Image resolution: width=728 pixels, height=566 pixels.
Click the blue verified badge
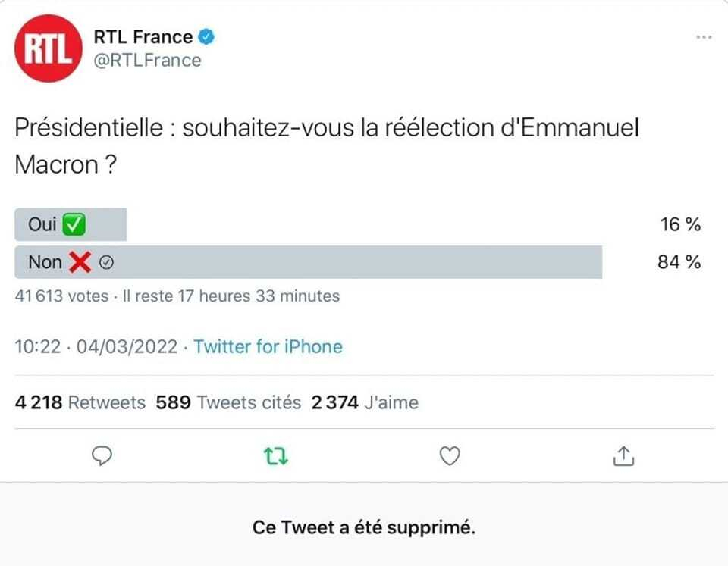(x=206, y=36)
